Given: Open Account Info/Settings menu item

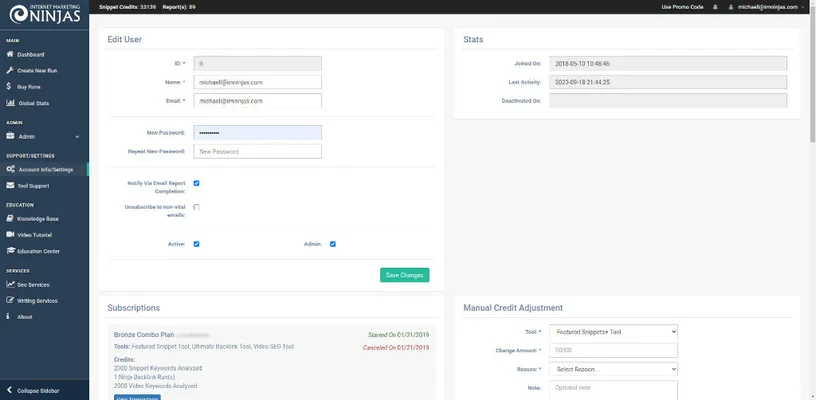Looking at the screenshot, I should pos(45,169).
